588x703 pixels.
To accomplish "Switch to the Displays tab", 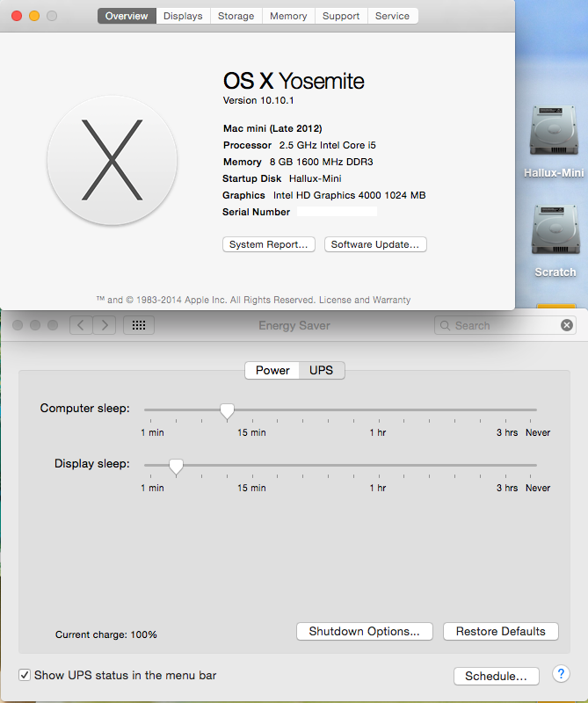I will pos(183,16).
